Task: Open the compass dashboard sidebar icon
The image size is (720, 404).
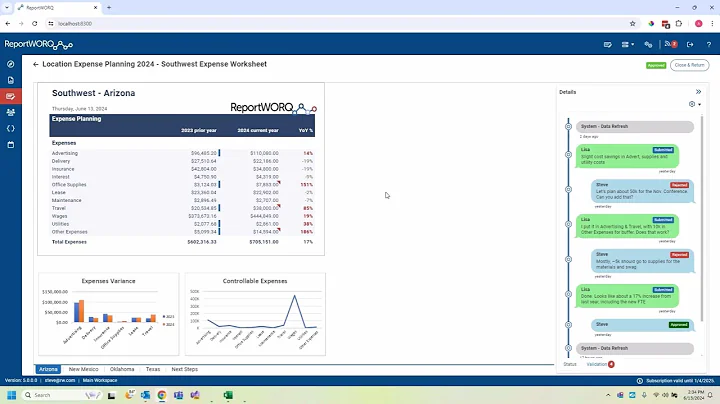Action: point(11,64)
